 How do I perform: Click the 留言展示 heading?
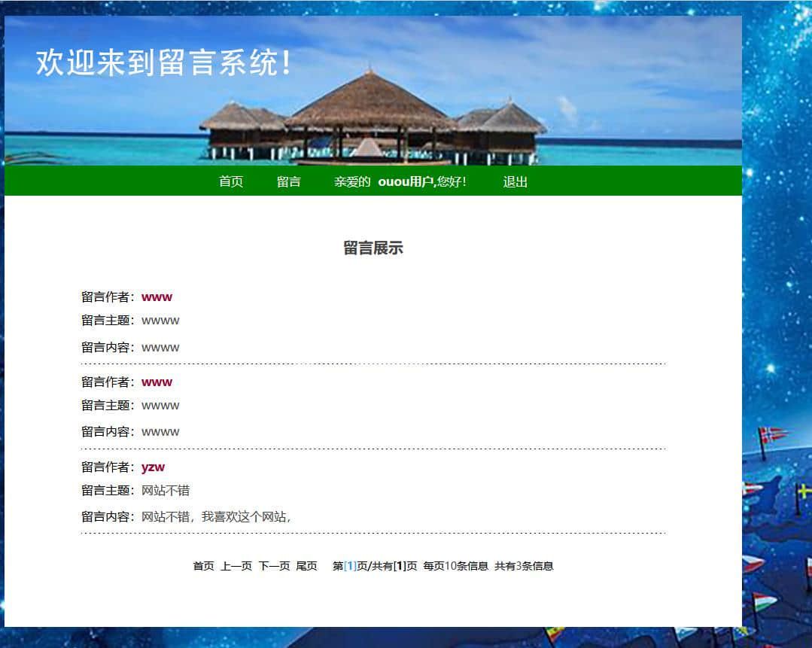click(x=373, y=248)
